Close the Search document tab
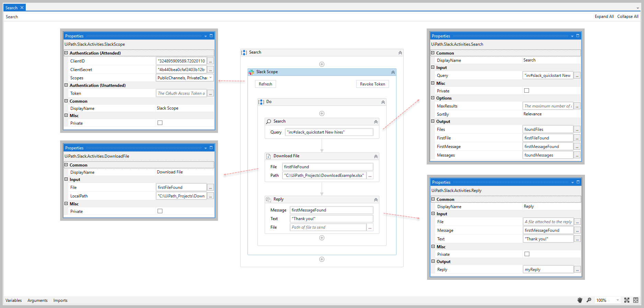Image resolution: width=644 pixels, height=308 pixels. pos(22,8)
